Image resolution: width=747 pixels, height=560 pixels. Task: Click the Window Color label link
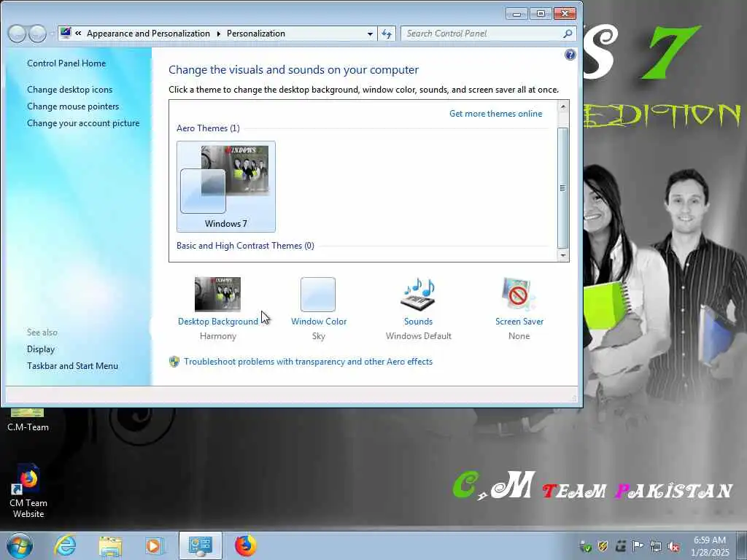(x=319, y=322)
